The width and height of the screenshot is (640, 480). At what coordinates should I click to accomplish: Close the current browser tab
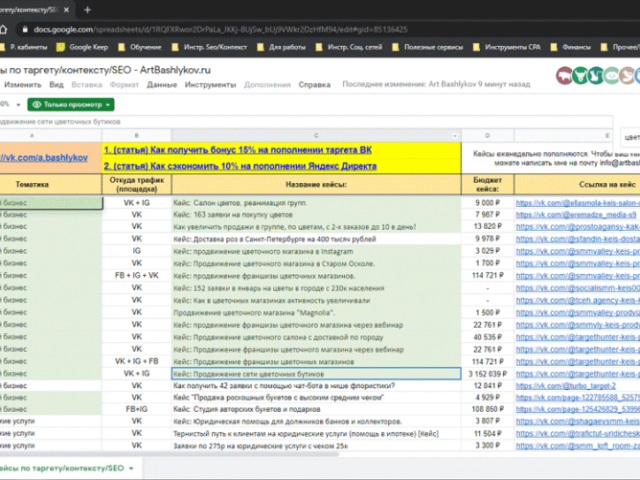coord(67,10)
